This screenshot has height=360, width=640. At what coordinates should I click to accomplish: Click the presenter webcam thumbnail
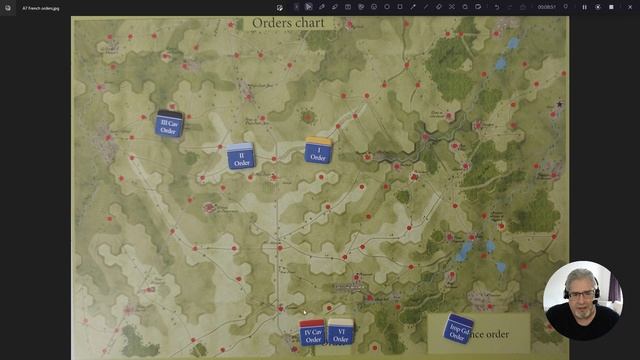point(582,301)
